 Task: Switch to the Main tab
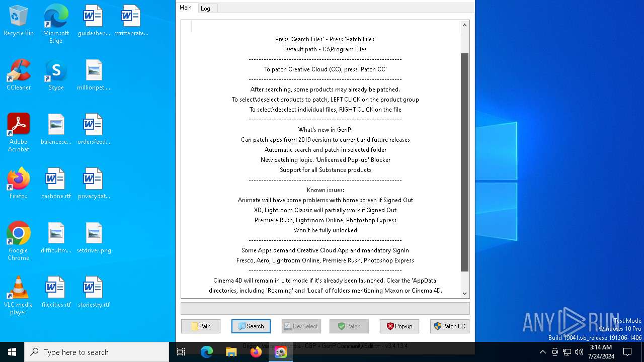click(x=186, y=8)
